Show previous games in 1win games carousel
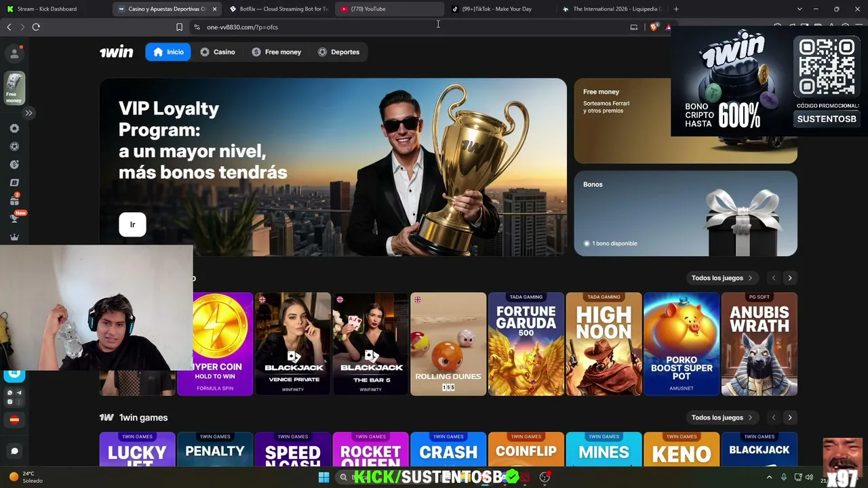This screenshot has height=488, width=868. pyautogui.click(x=774, y=418)
